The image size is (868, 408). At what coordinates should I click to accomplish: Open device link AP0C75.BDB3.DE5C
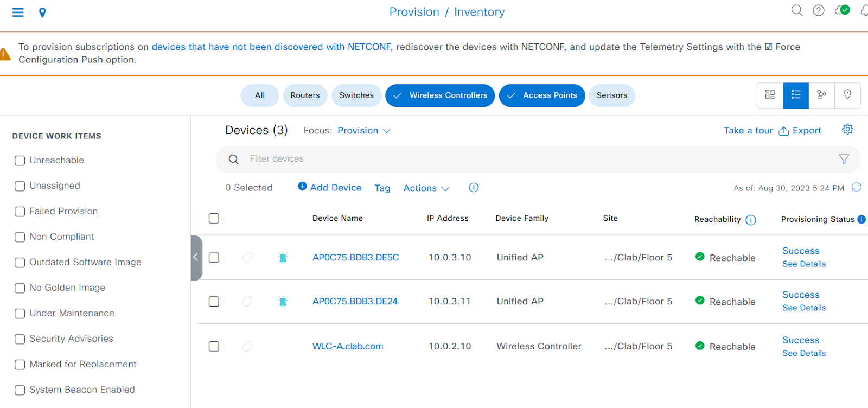(x=356, y=257)
